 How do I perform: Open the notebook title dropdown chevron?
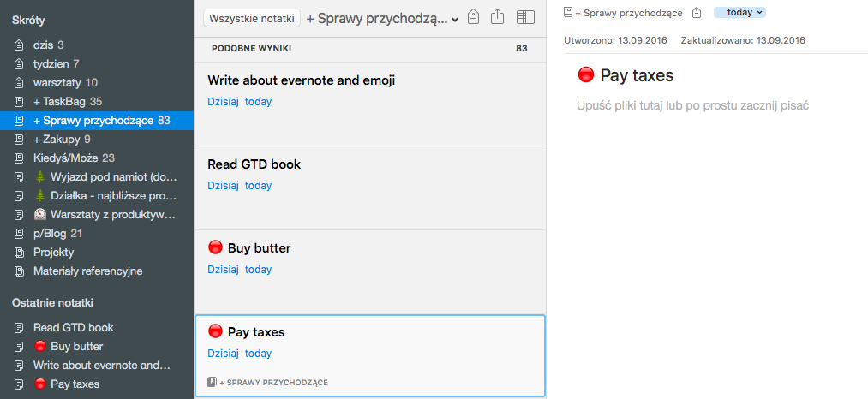click(x=455, y=20)
